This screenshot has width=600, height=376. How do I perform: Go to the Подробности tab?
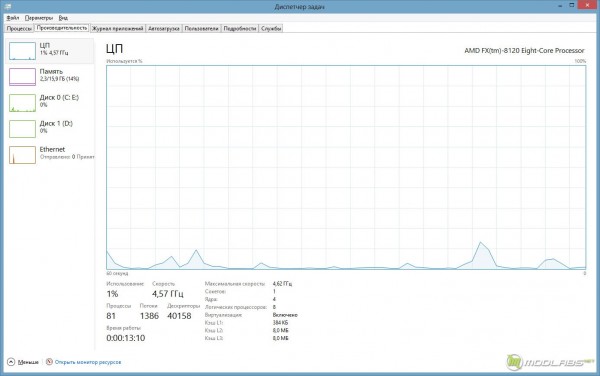[x=240, y=29]
